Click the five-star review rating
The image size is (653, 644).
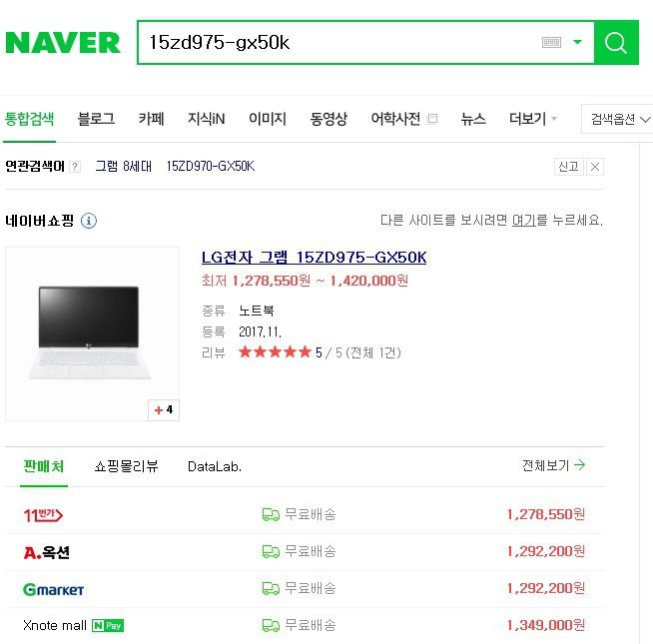[275, 352]
